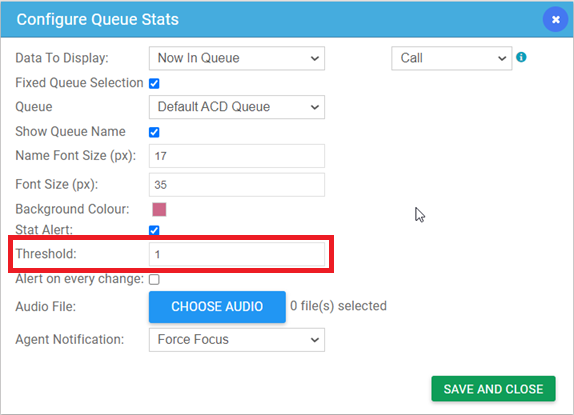Click the chevron on the Queue selector

click(314, 107)
